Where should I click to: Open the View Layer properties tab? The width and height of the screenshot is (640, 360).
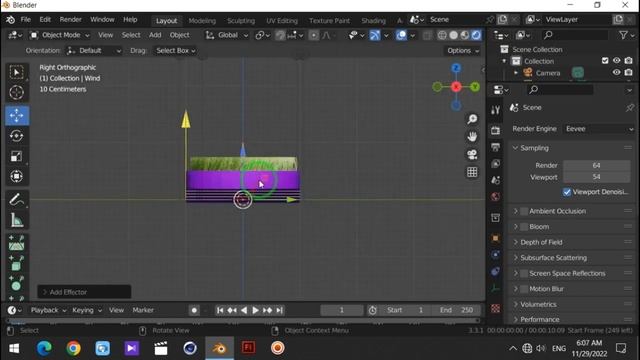pos(496,164)
